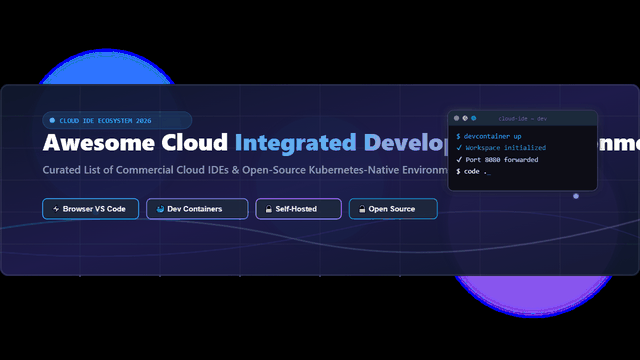Click the 'Integrated' heading word

pos(296,143)
